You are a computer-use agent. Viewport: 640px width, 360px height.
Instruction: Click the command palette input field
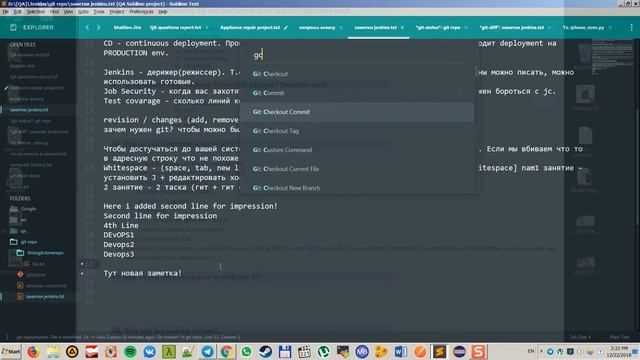coord(359,55)
